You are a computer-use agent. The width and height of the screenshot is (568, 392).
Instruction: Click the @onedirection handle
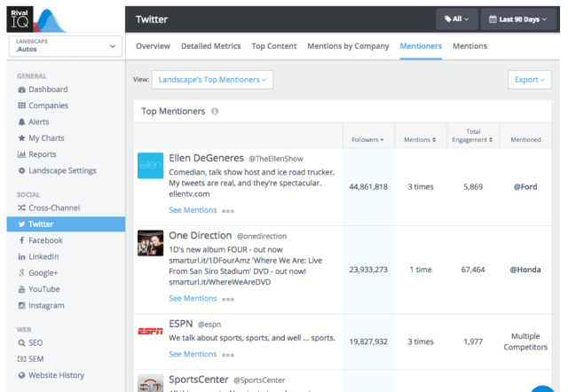point(262,237)
